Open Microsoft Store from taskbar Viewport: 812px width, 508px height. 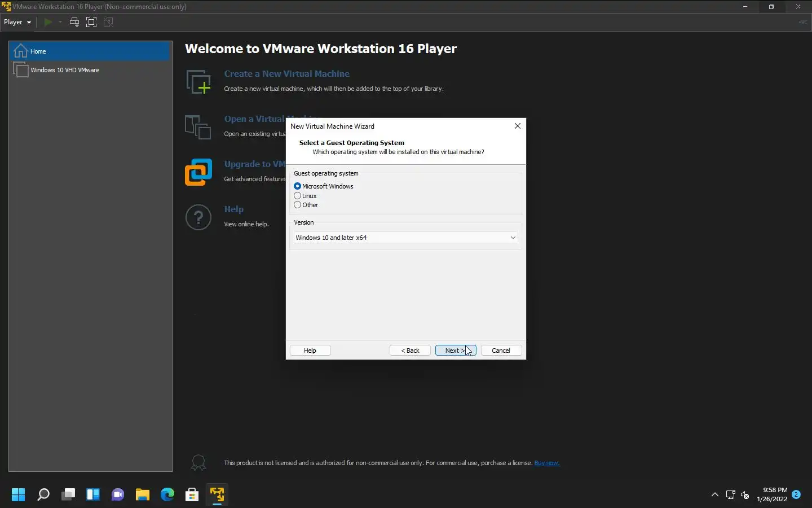pos(192,495)
